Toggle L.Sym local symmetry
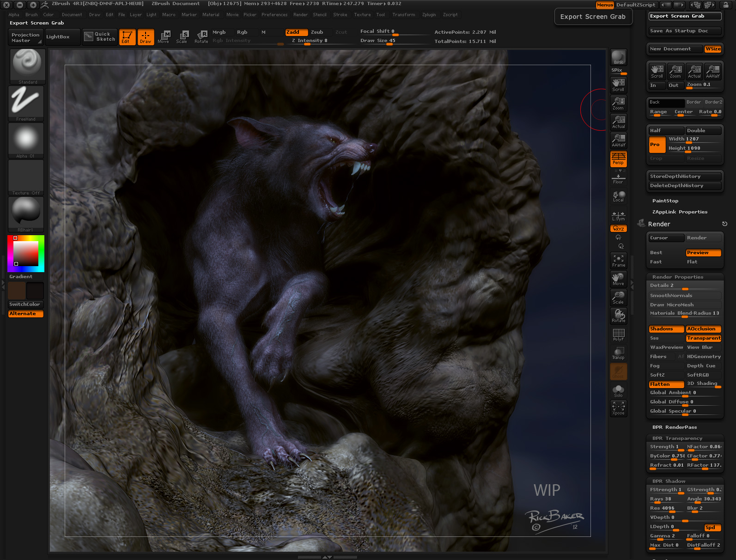Screen dimensions: 736x560 (618, 215)
